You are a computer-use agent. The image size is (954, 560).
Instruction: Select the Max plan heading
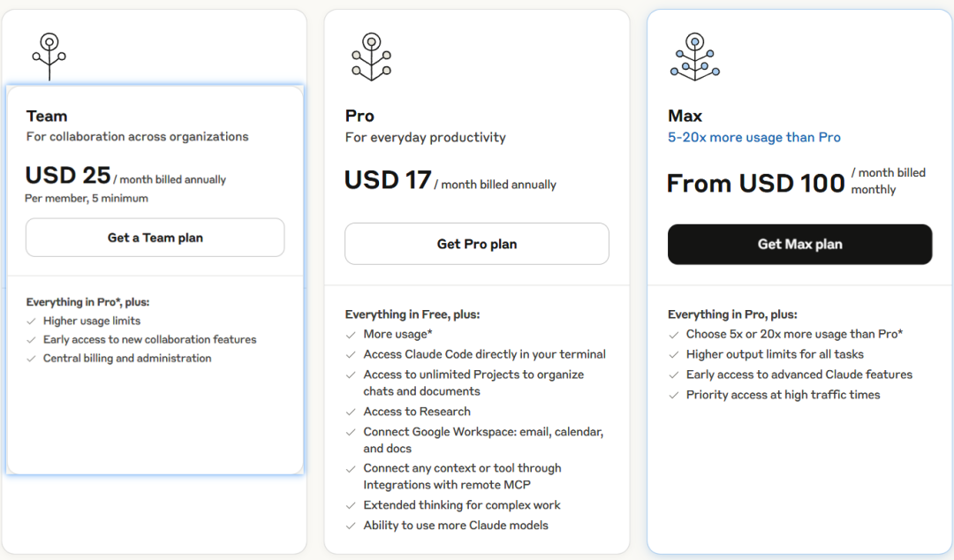[x=685, y=116]
